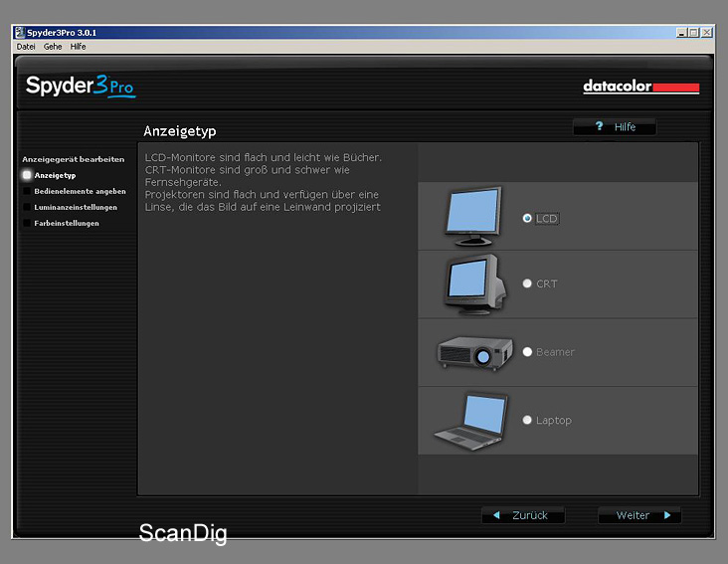
Task: Select the Beamer radio button
Action: click(527, 352)
